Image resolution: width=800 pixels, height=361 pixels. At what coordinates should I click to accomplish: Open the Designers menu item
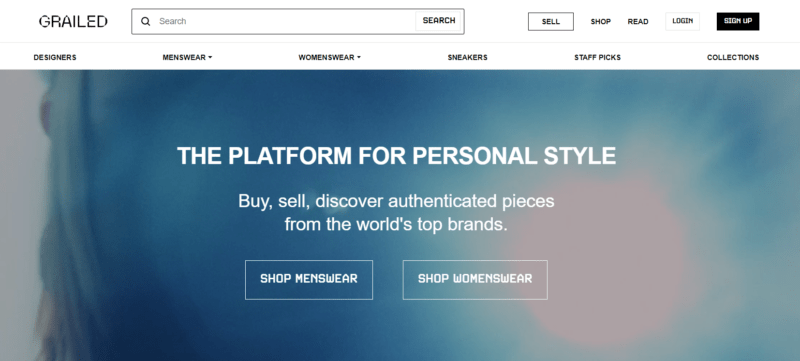pyautogui.click(x=55, y=58)
